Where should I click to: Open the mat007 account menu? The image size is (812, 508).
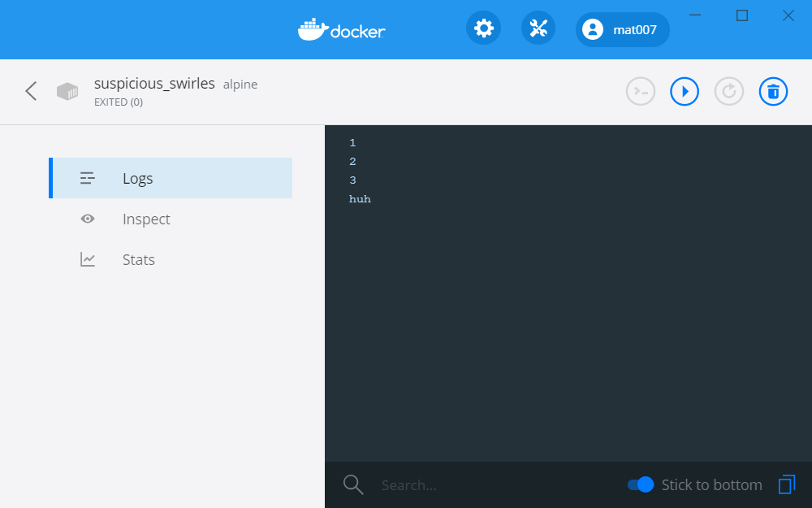(x=623, y=29)
